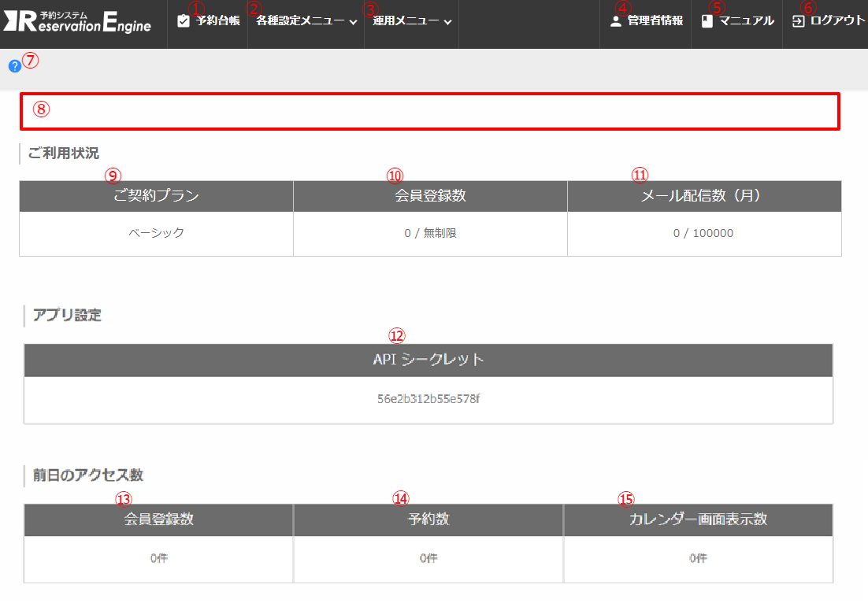Click the clipboard icon beside 予約台帳
Image resolution: width=868 pixels, height=603 pixels.
click(184, 21)
